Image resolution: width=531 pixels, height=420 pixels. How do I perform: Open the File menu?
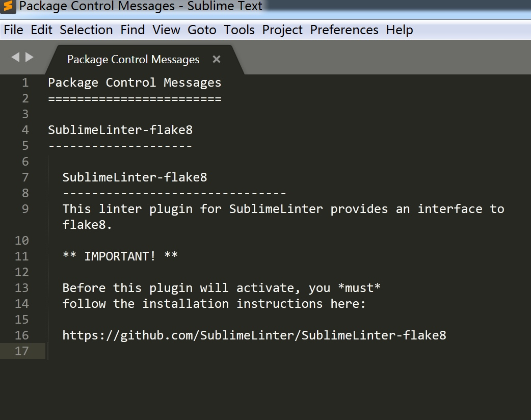(14, 30)
